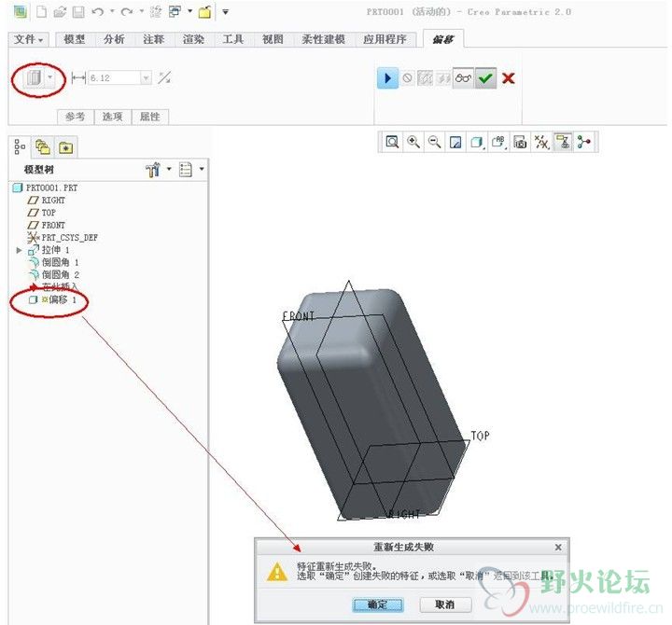This screenshot has width=672, height=625.
Task: Switch to the 注释 tab
Action: (153, 39)
